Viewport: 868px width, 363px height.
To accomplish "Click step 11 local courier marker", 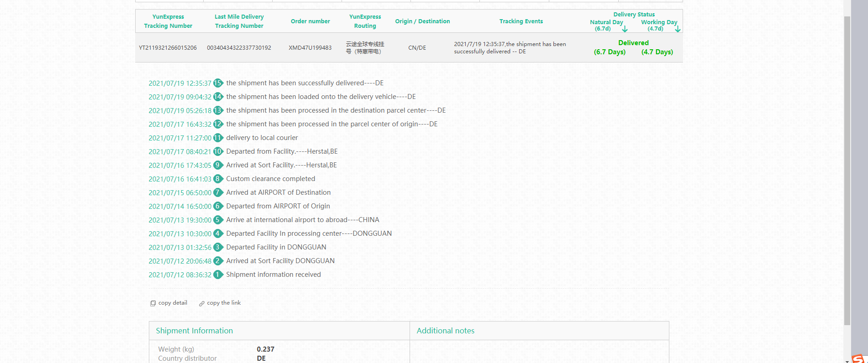I will 218,138.
